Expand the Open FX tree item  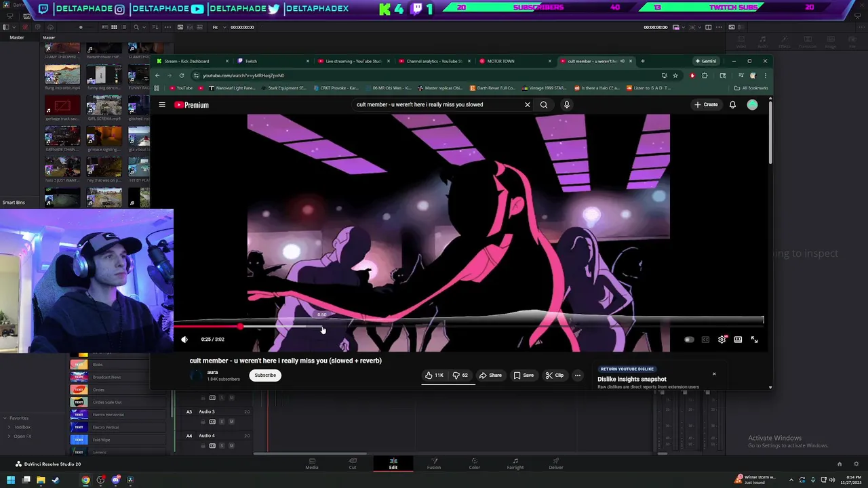[9, 436]
